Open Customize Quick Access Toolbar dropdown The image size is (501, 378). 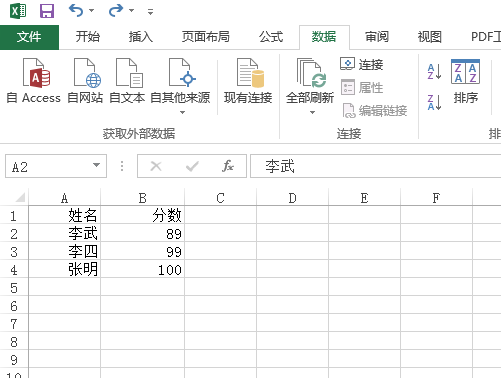[x=151, y=12]
